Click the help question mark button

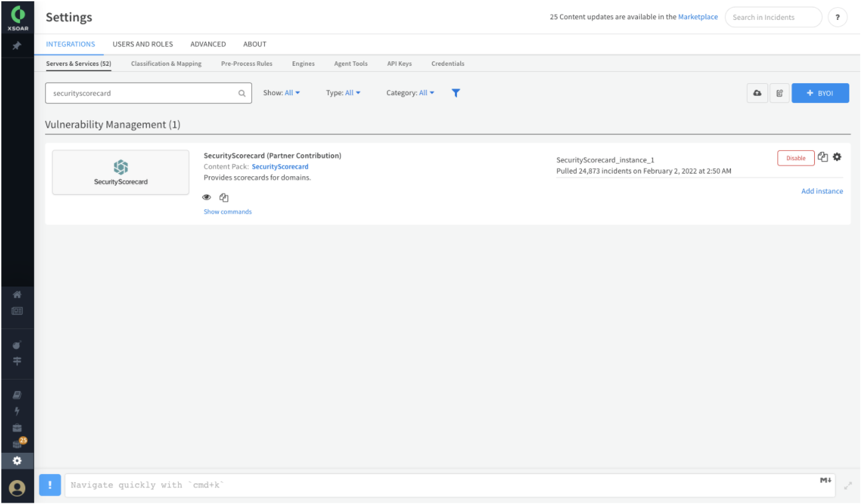pyautogui.click(x=837, y=17)
